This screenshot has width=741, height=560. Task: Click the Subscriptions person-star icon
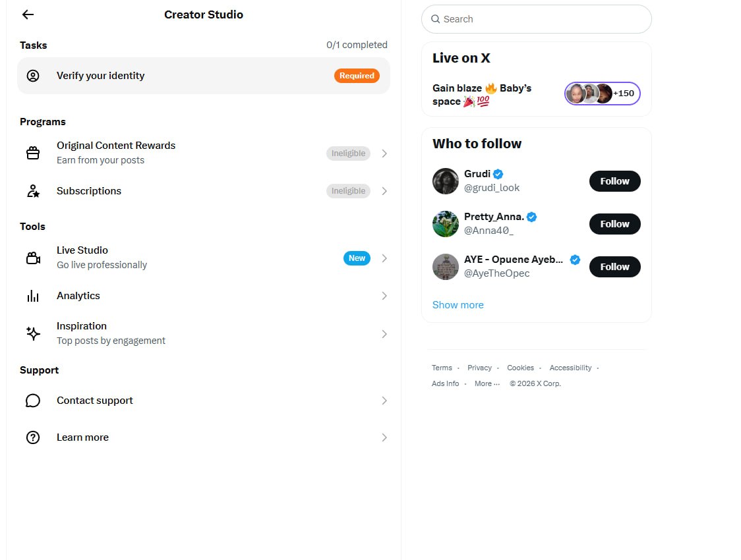pos(32,191)
